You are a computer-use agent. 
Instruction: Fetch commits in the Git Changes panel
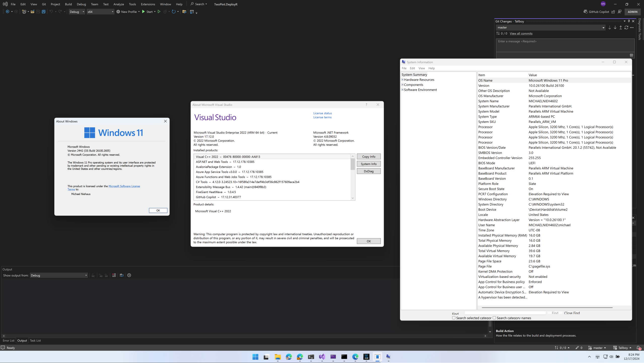(x=610, y=27)
